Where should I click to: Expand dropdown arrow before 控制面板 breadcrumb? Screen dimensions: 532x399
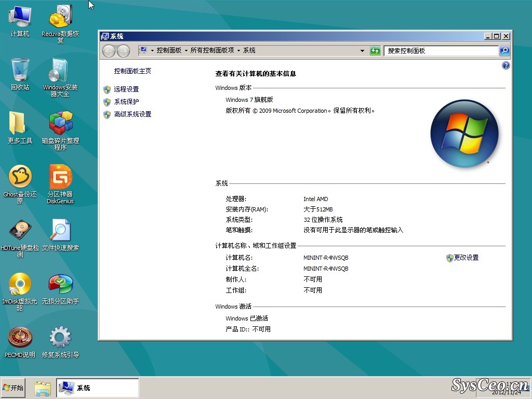pyautogui.click(x=152, y=50)
